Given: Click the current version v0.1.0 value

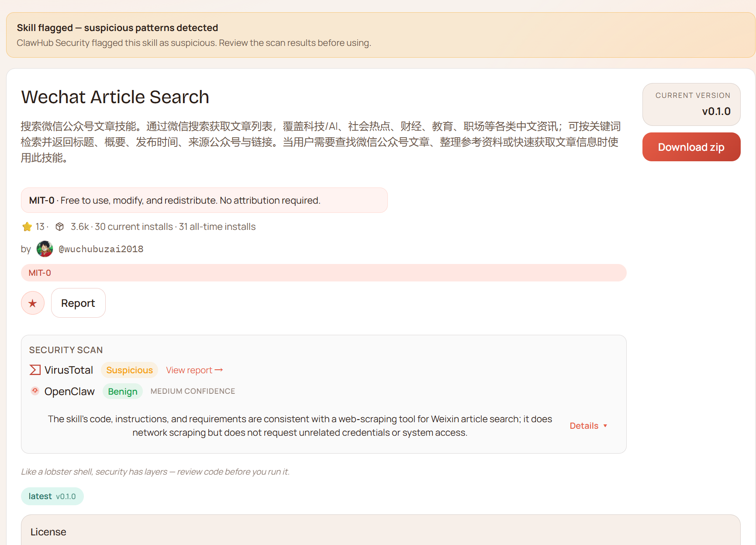Looking at the screenshot, I should 716,111.
